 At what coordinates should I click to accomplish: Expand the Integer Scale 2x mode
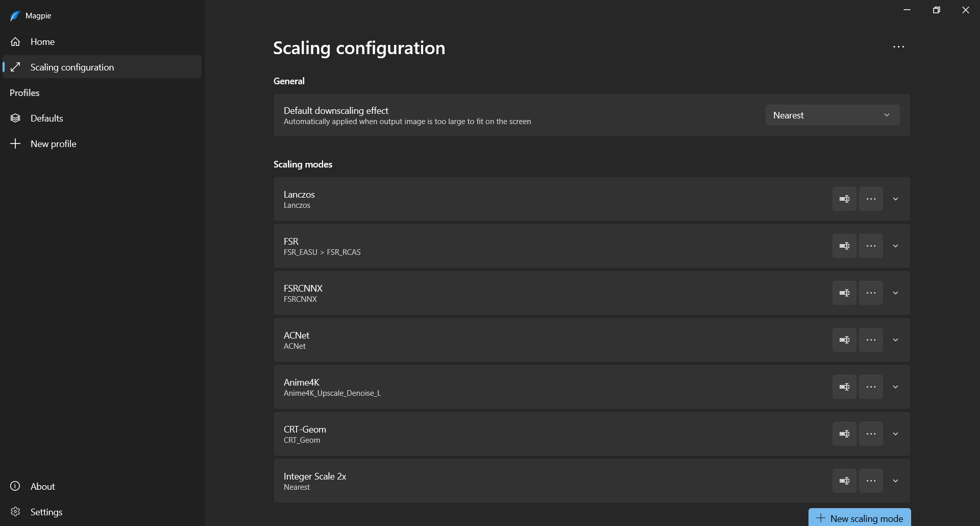coord(895,481)
